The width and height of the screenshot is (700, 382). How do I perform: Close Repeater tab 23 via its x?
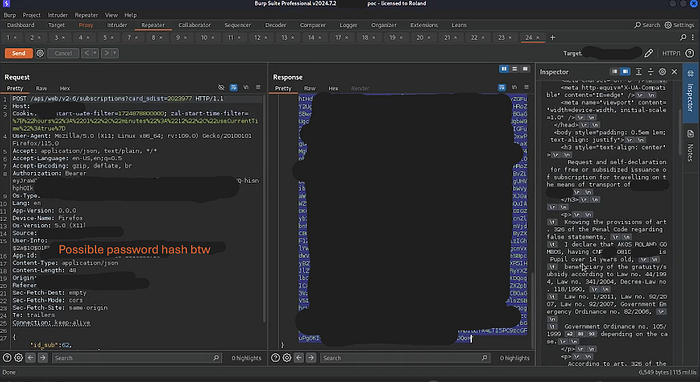tap(511, 37)
